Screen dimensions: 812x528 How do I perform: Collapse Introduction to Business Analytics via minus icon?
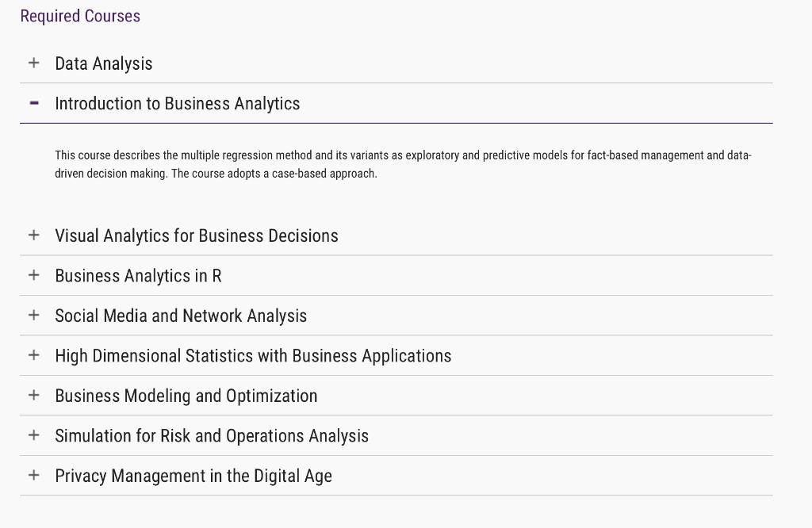(x=33, y=103)
